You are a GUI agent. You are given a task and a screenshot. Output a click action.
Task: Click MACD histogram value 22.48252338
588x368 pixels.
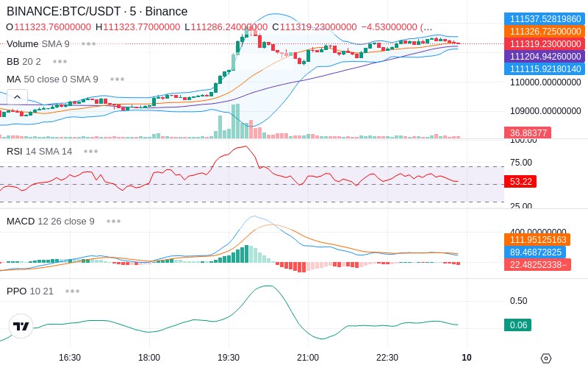[538, 265]
